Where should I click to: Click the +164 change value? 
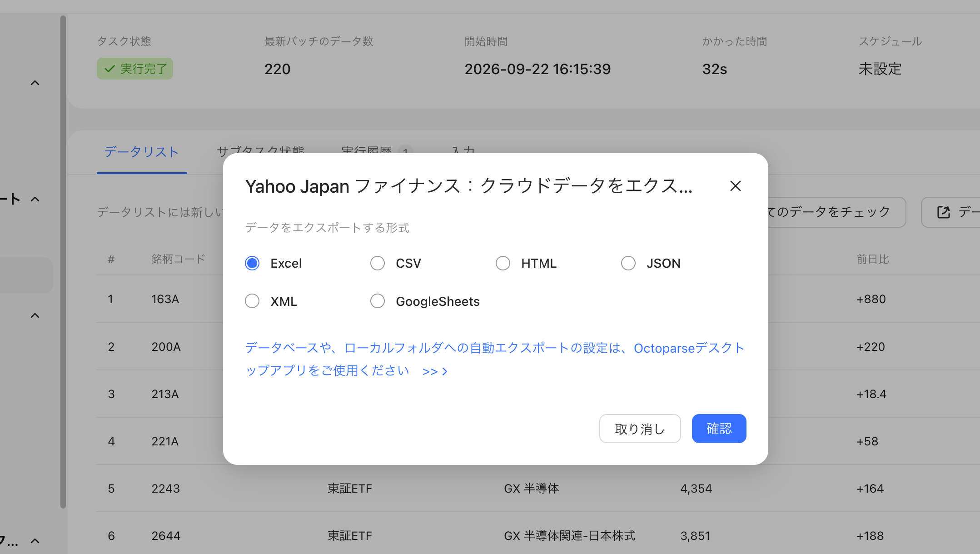coord(870,489)
